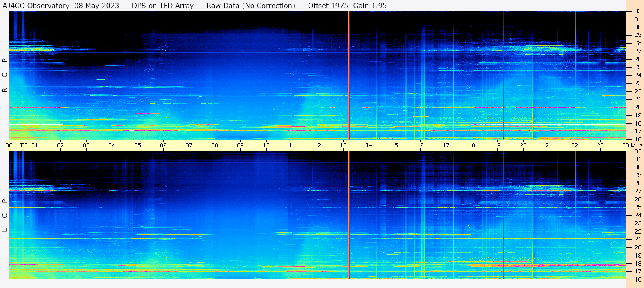The width and height of the screenshot is (644, 288).
Task: Click the 19 MHz label of RCP panel
Action: [x=637, y=115]
